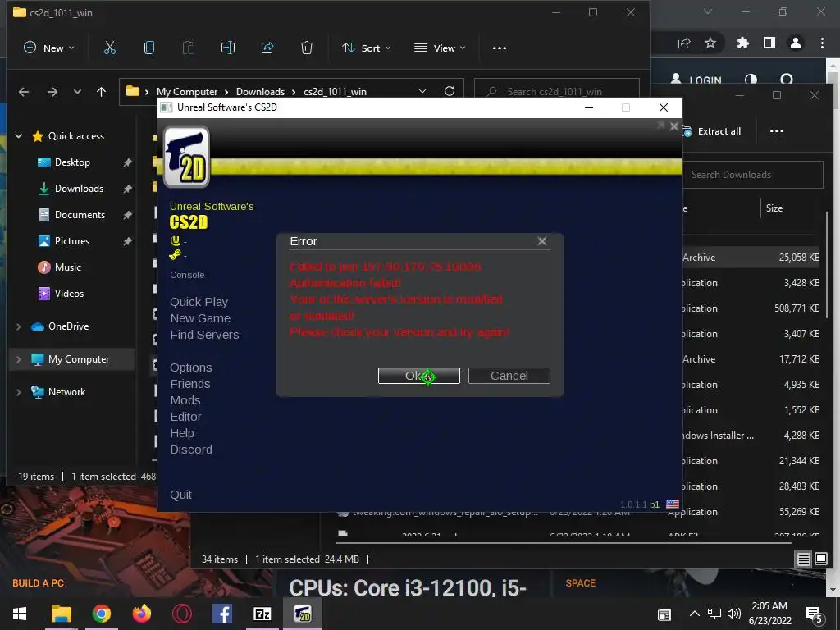Click Okay in the Error dialog
This screenshot has width=840, height=630.
click(418, 376)
